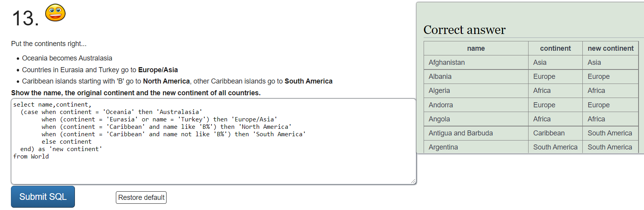644x210 pixels.
Task: Click inside the SQL query text area
Action: point(213,141)
